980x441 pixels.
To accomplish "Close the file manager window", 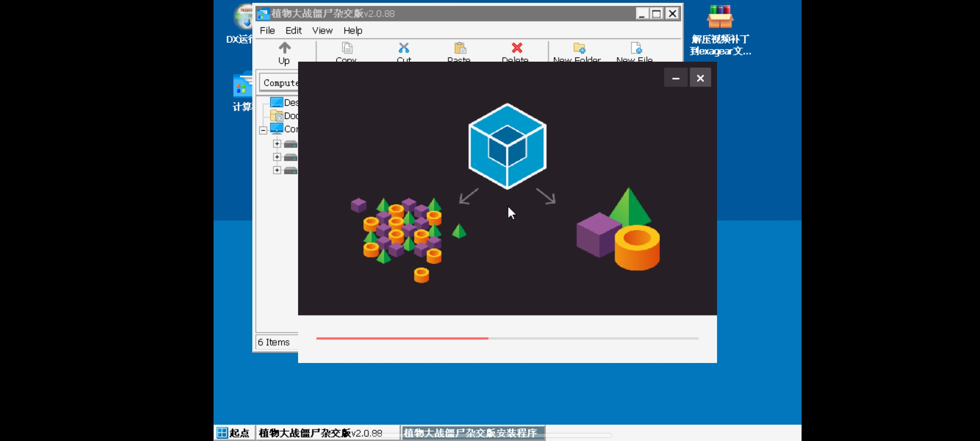I will pyautogui.click(x=672, y=13).
